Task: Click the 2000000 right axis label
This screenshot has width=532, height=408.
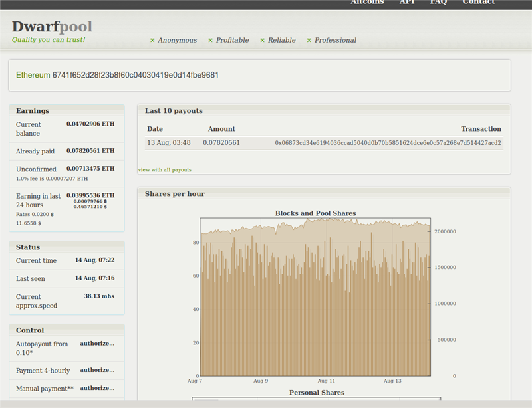Action: [x=445, y=231]
